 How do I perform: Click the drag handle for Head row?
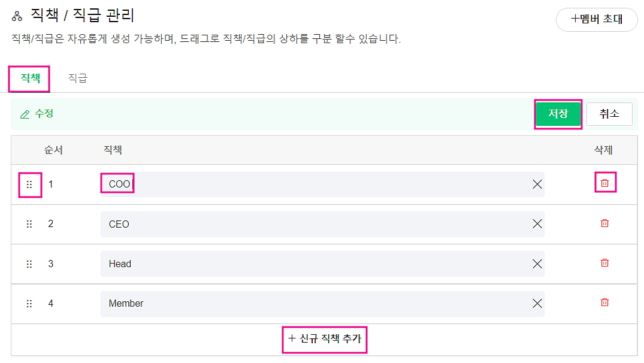coord(29,264)
